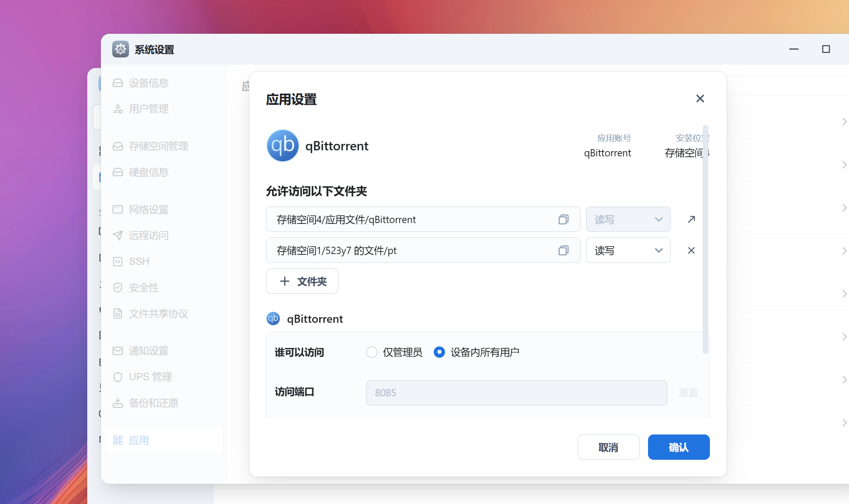Image resolution: width=849 pixels, height=504 pixels.
Task: Open qBittorrent folder via arrow icon
Action: 691,219
